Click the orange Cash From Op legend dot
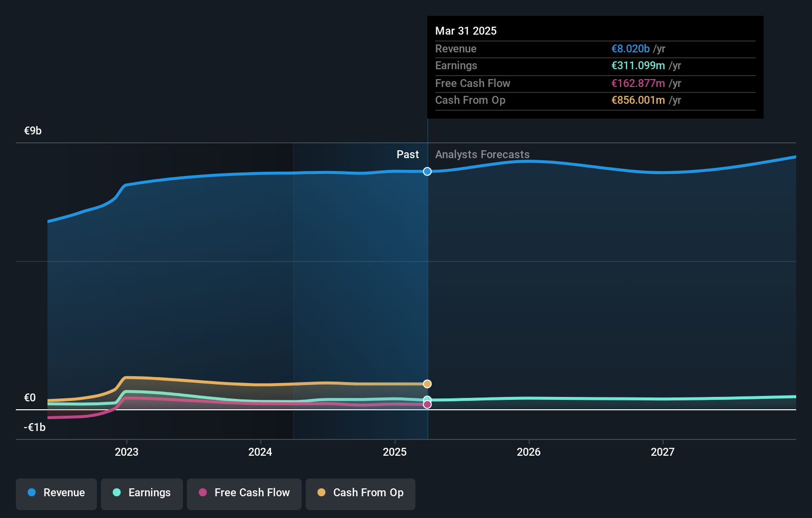 pyautogui.click(x=321, y=492)
